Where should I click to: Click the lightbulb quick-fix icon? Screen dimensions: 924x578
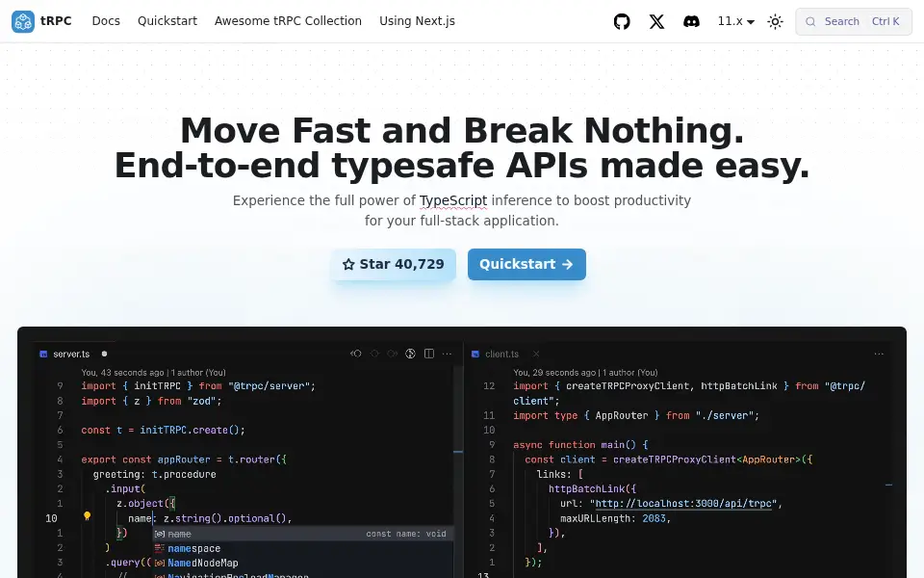[88, 516]
